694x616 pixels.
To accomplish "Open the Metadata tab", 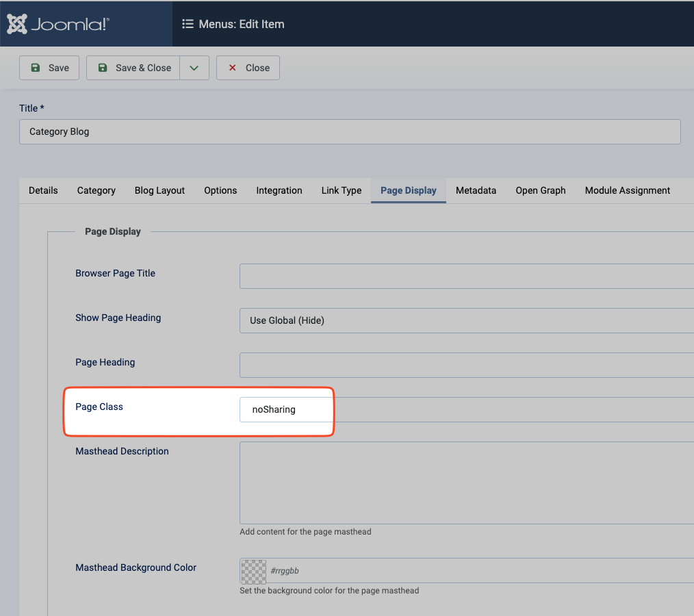I will click(476, 190).
